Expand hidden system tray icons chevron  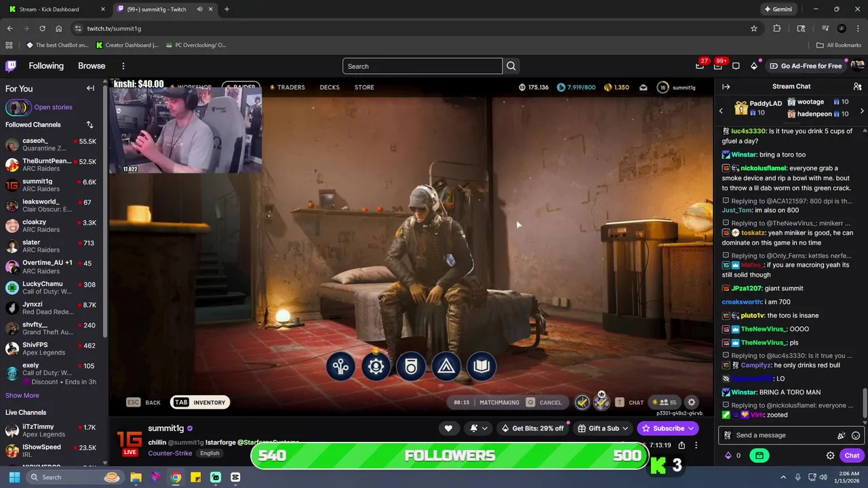click(783, 477)
